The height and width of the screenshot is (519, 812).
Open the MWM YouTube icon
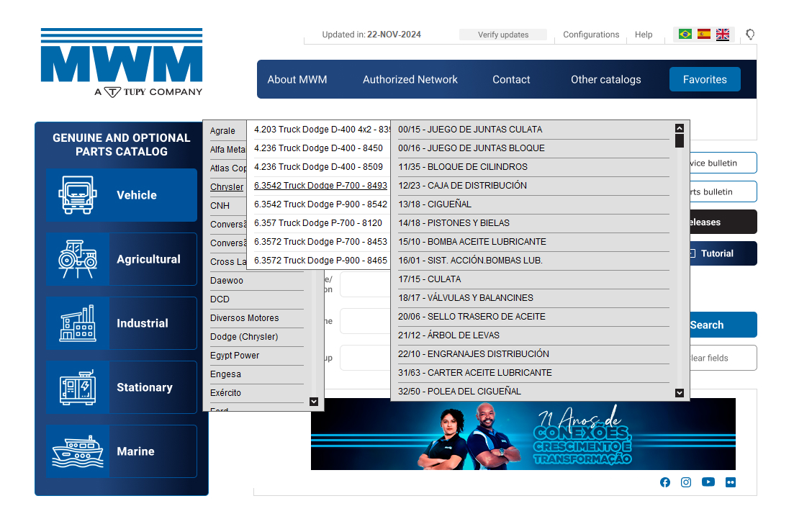tap(708, 482)
